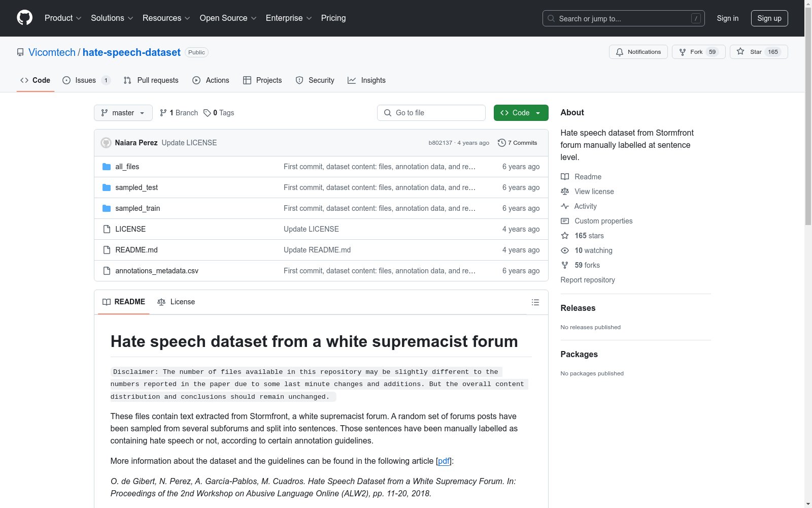Screen dimensions: 812x508
Task: Open the hate-speech-dataset repository link
Action: (131, 52)
